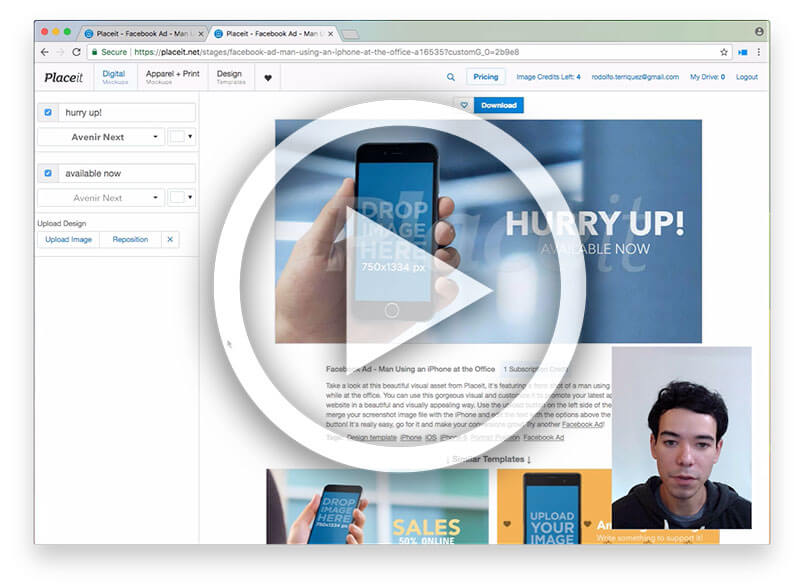Open the color picker for 'hurry up!' text
Image resolution: width=800 pixels, height=588 pixels.
pos(182,137)
